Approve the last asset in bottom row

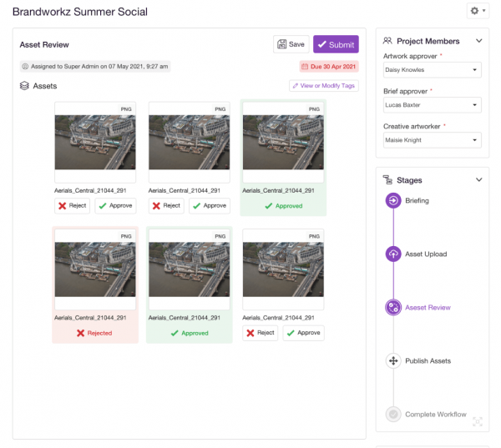(304, 333)
